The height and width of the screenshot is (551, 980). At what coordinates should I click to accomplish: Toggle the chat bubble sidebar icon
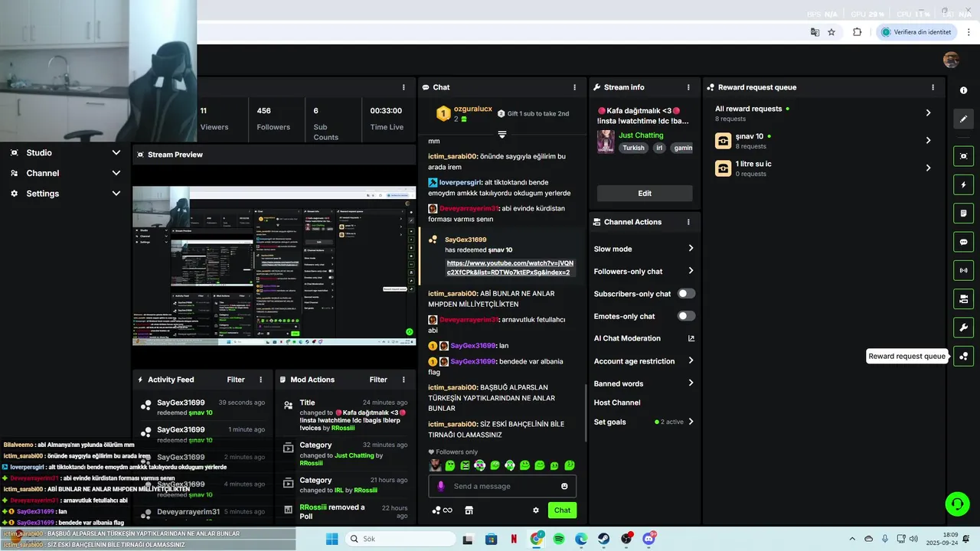click(963, 242)
